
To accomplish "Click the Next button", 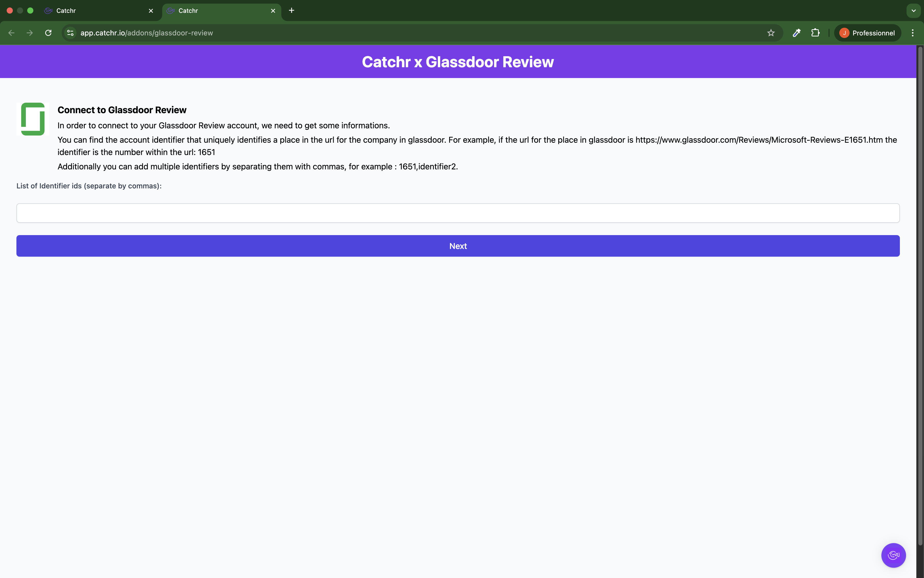I will pyautogui.click(x=458, y=246).
